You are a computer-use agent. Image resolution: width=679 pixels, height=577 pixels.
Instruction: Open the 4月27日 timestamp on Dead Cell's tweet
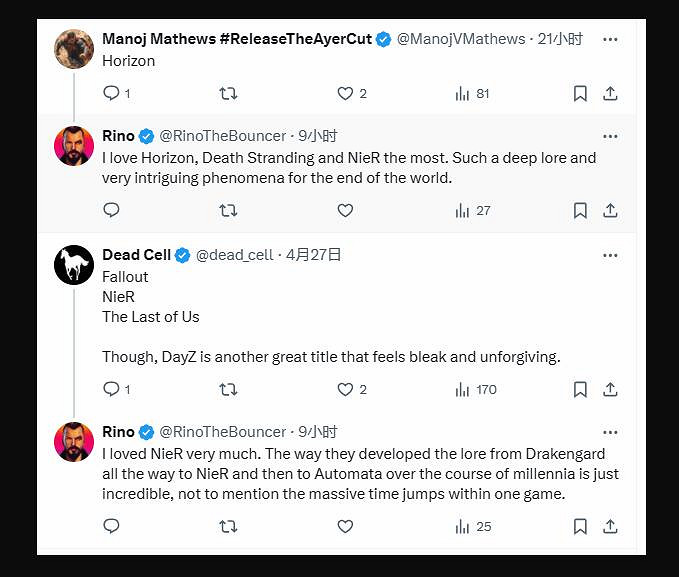pos(314,255)
